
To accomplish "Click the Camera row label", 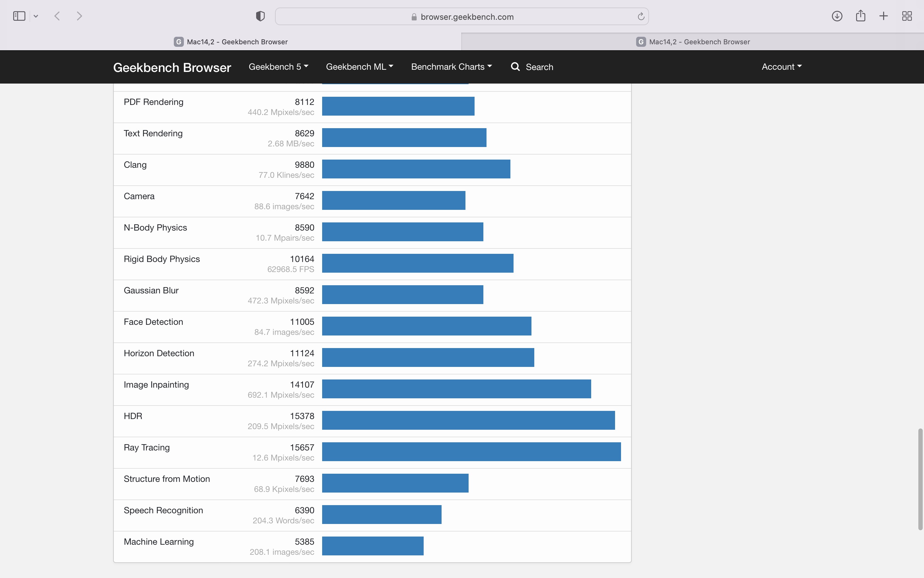I will pos(139,196).
